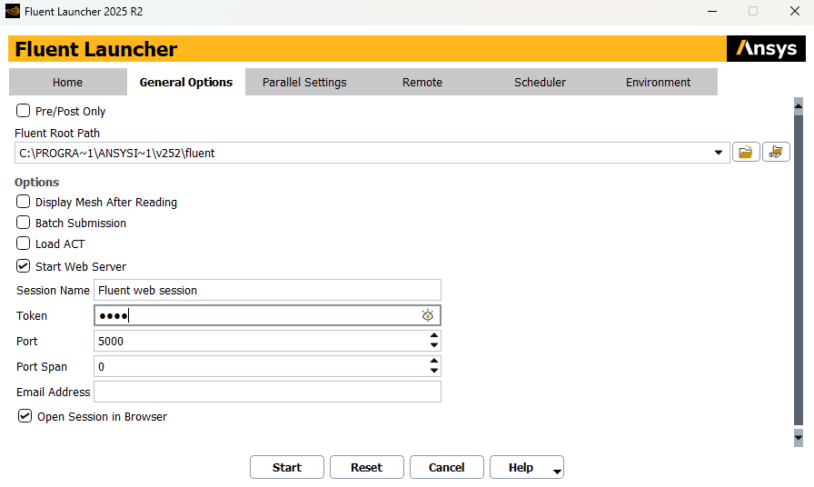This screenshot has width=814, height=487.
Task: Enable the Pre/Post Only checkbox
Action: tap(23, 111)
